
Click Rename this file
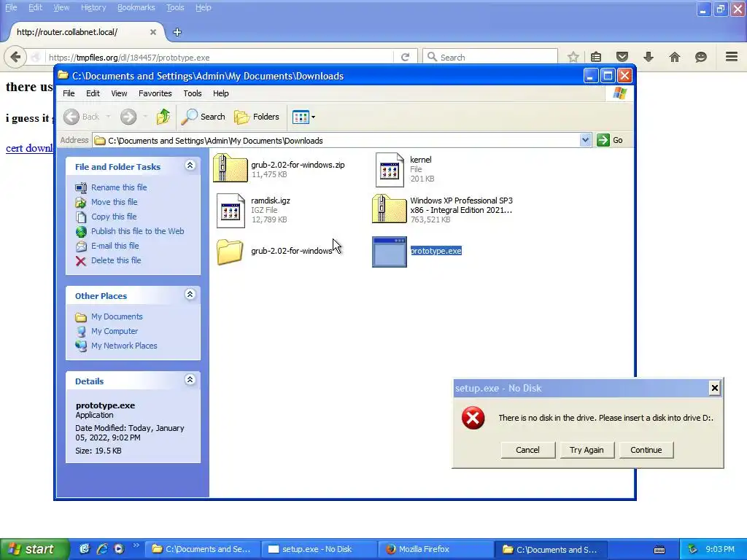click(x=119, y=187)
